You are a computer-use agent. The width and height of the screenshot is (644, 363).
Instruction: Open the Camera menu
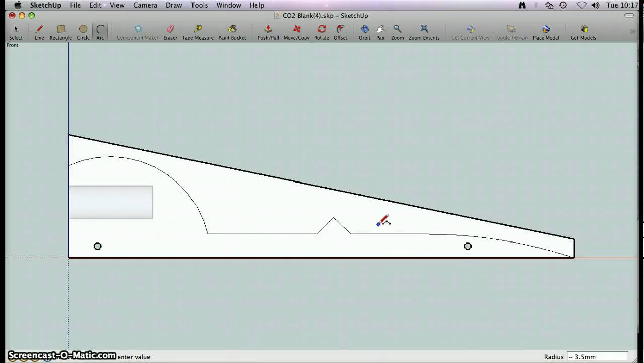[x=145, y=5]
